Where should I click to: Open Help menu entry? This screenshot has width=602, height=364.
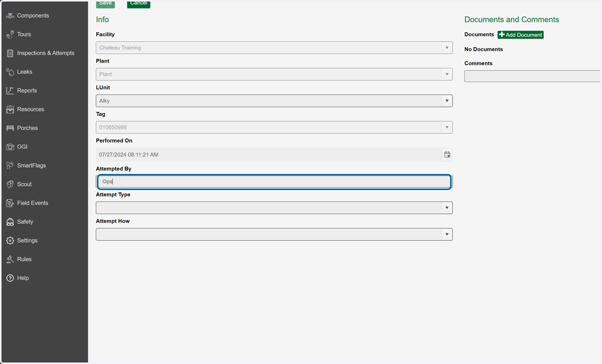point(23,278)
